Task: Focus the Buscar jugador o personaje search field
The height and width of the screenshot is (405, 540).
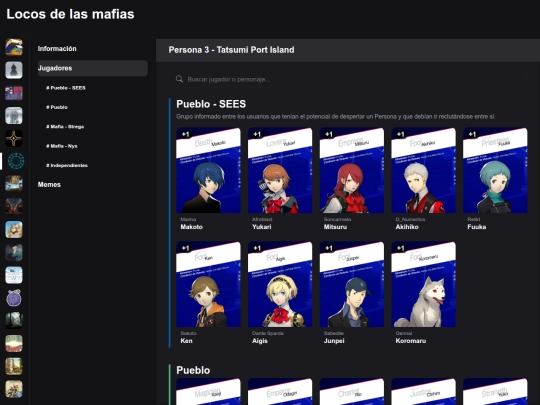Action: pyautogui.click(x=347, y=79)
